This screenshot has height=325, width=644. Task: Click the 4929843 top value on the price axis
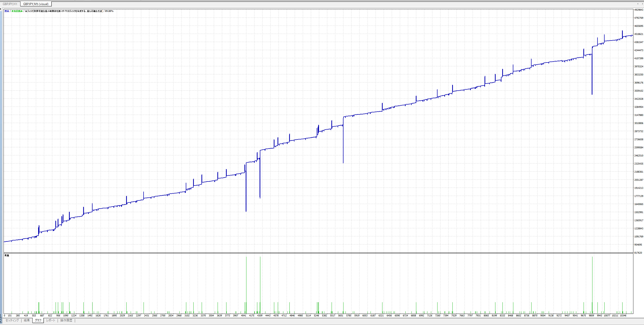click(639, 10)
